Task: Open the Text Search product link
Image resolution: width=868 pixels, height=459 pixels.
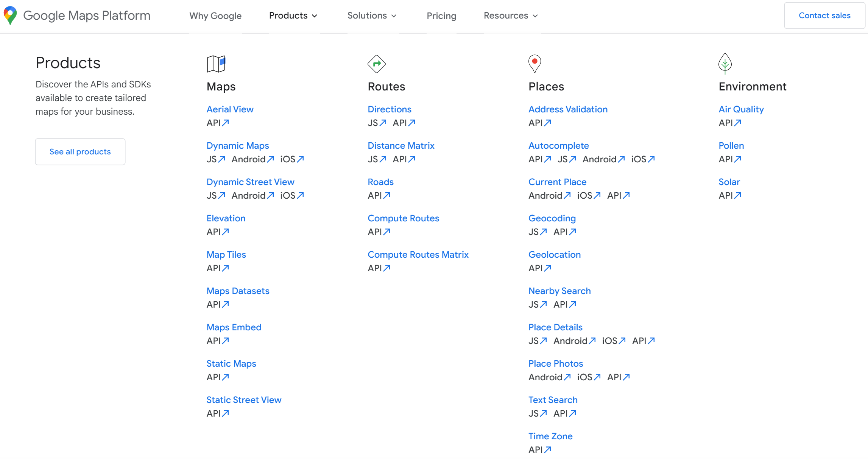Action: coord(553,400)
